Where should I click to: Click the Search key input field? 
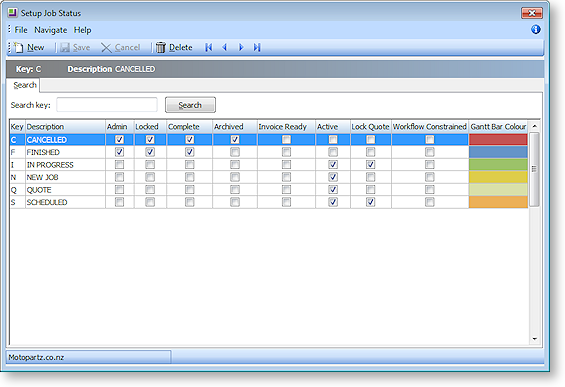point(107,105)
